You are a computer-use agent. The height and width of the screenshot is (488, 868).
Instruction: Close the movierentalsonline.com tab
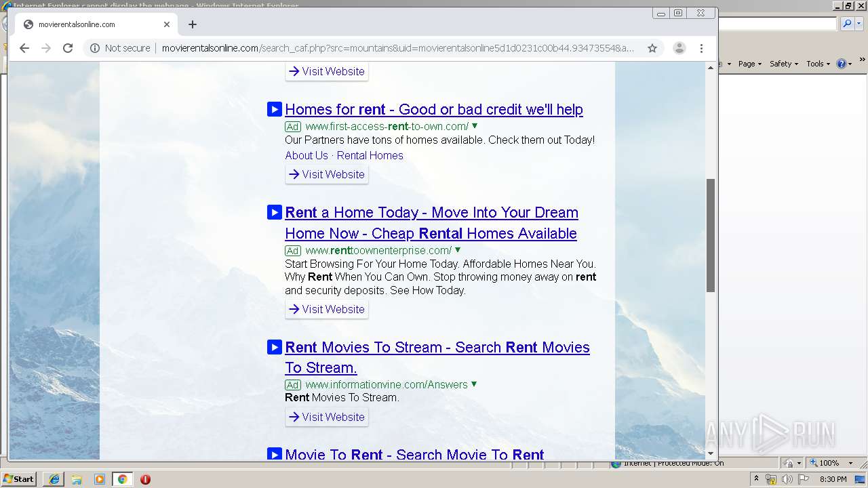[167, 24]
